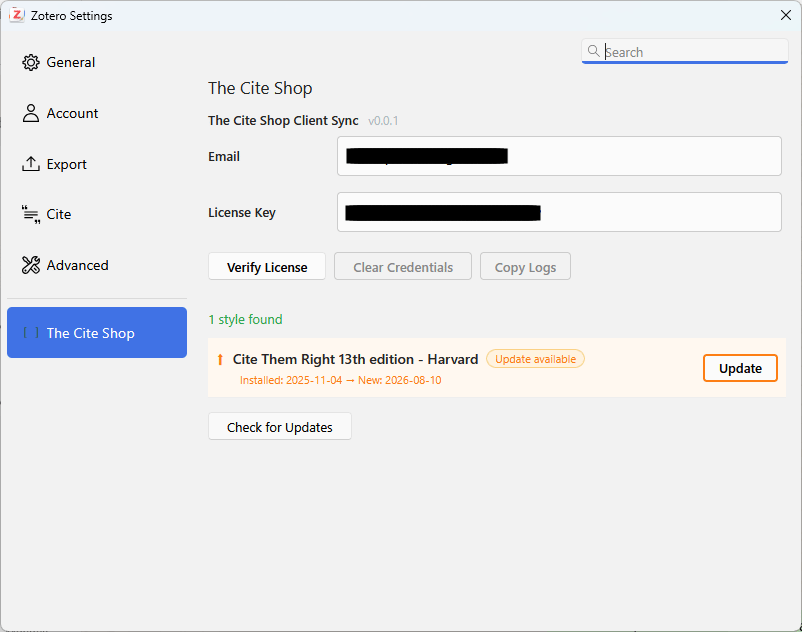
Task: Click the License Key input field
Action: coord(559,212)
